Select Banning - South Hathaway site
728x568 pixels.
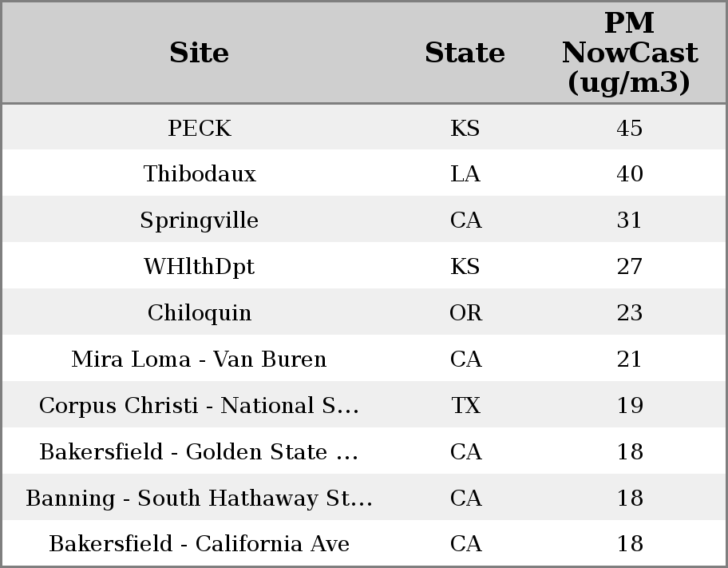click(x=200, y=498)
